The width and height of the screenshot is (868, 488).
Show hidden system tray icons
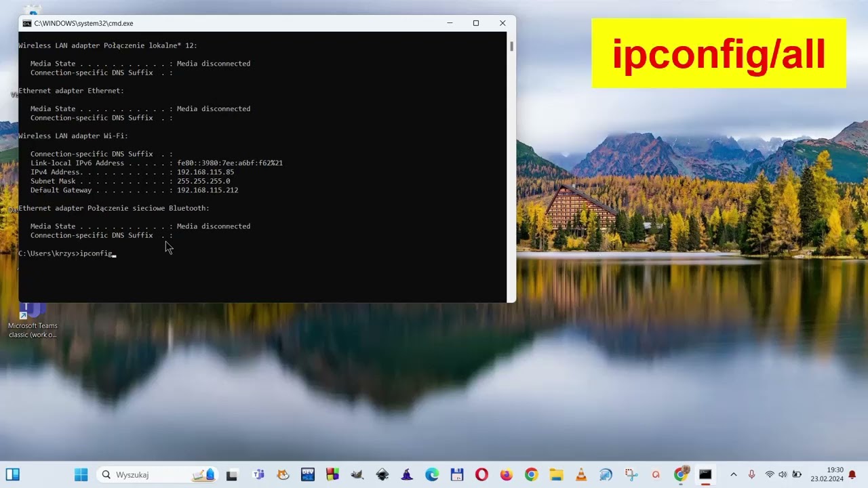(733, 474)
